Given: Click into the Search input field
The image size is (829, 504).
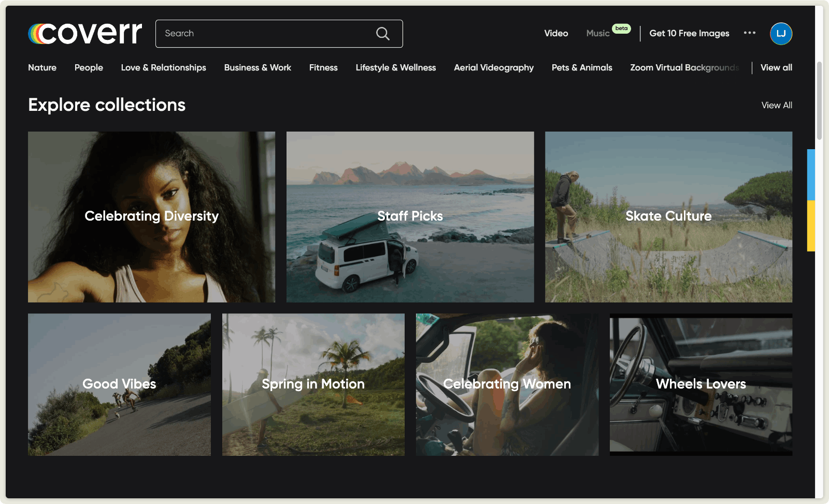Looking at the screenshot, I should coord(264,34).
